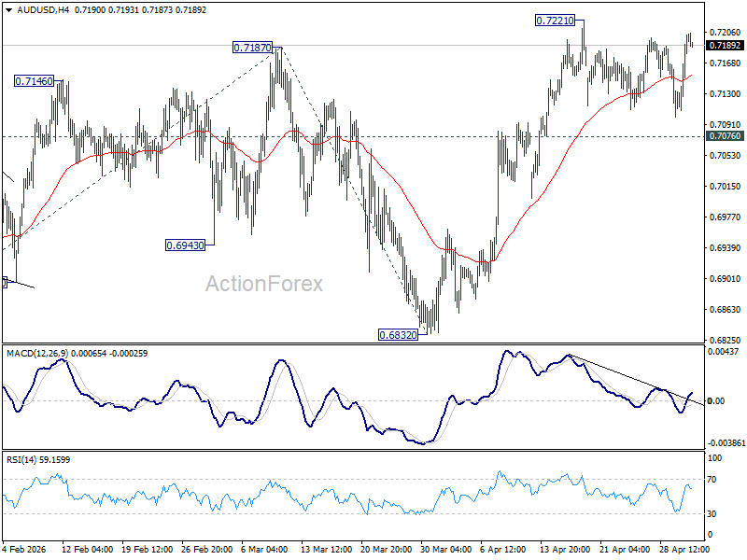Click the 13 Apr 20:00 time label
The height and width of the screenshot is (560, 747).
[x=565, y=550]
